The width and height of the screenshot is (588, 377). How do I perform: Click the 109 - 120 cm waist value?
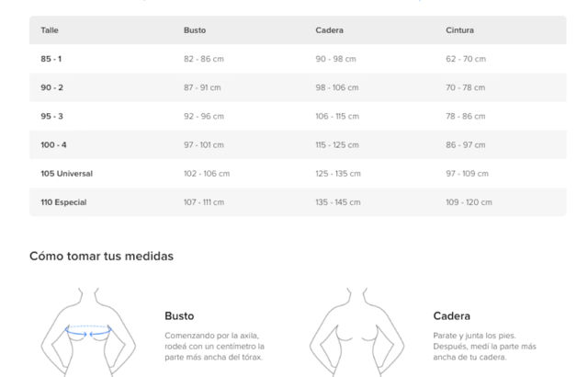click(469, 202)
